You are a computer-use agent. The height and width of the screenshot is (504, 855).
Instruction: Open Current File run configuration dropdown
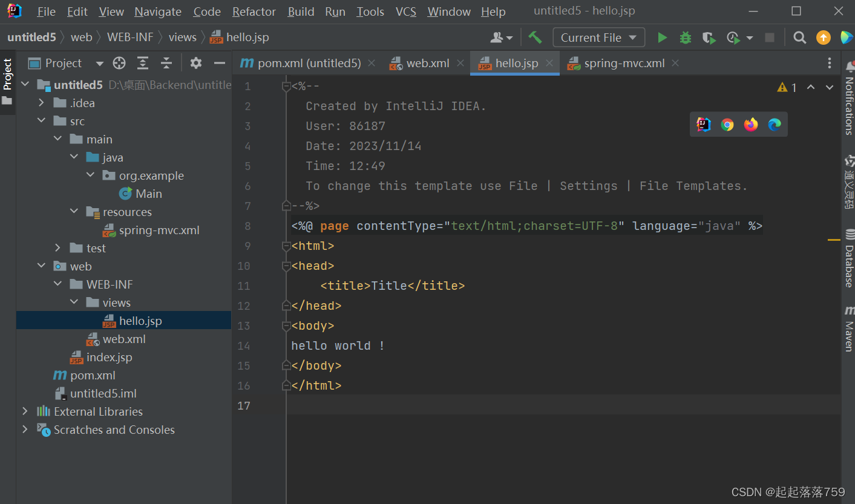pos(598,38)
